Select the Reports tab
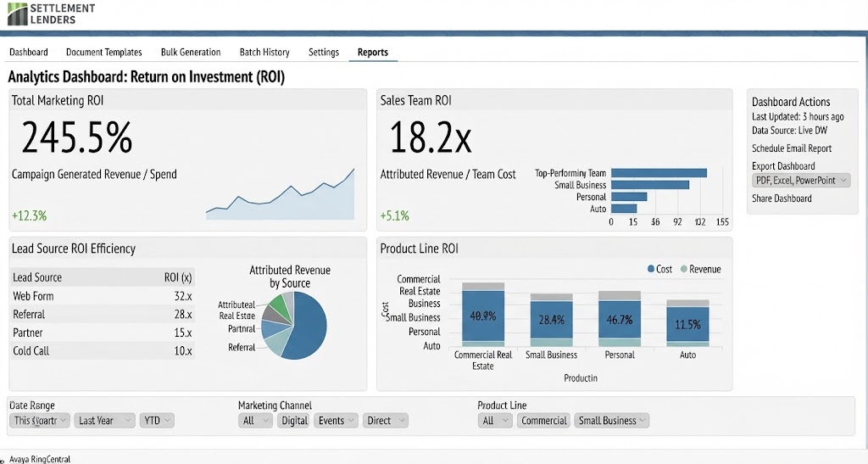 click(373, 52)
